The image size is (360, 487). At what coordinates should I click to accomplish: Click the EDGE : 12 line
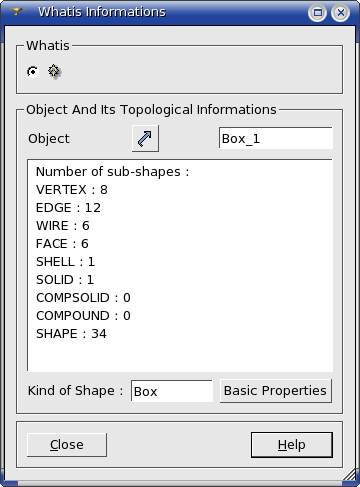(68, 208)
